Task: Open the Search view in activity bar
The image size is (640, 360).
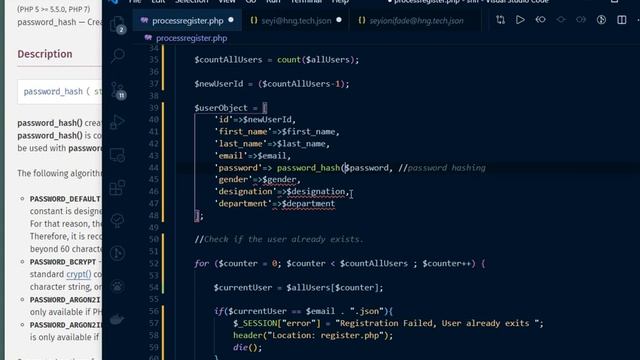Action: (118, 55)
